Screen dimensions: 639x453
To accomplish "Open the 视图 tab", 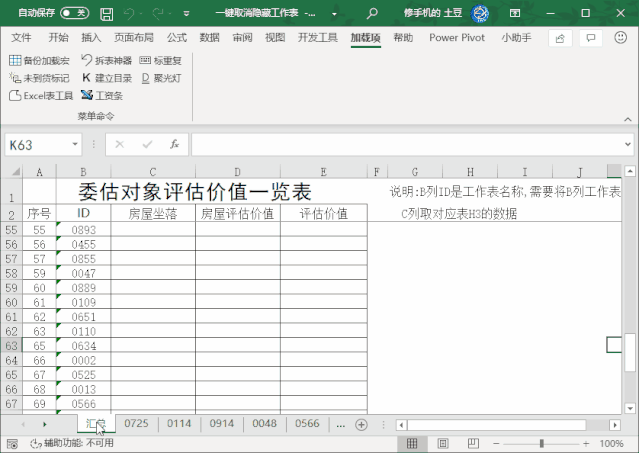I will [275, 38].
